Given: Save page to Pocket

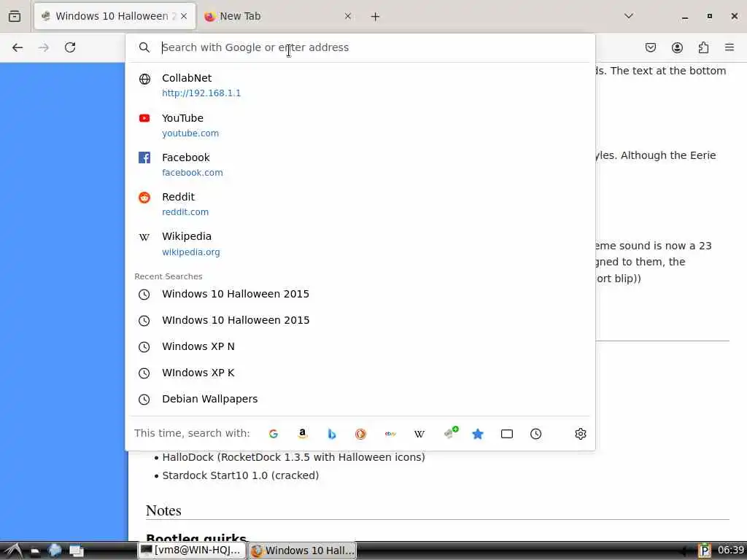Looking at the screenshot, I should pyautogui.click(x=650, y=47).
